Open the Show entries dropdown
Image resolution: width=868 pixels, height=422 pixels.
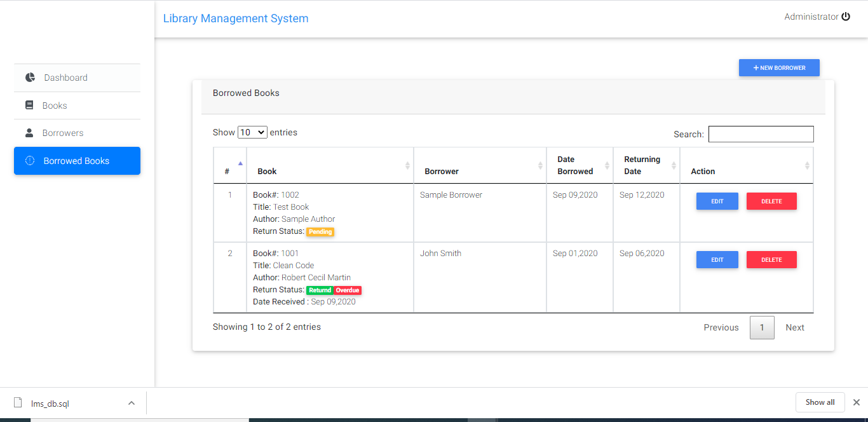tap(252, 132)
